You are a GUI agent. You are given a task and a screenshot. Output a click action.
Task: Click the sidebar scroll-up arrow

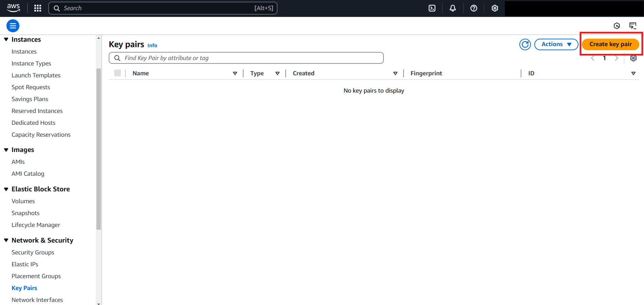[99, 38]
